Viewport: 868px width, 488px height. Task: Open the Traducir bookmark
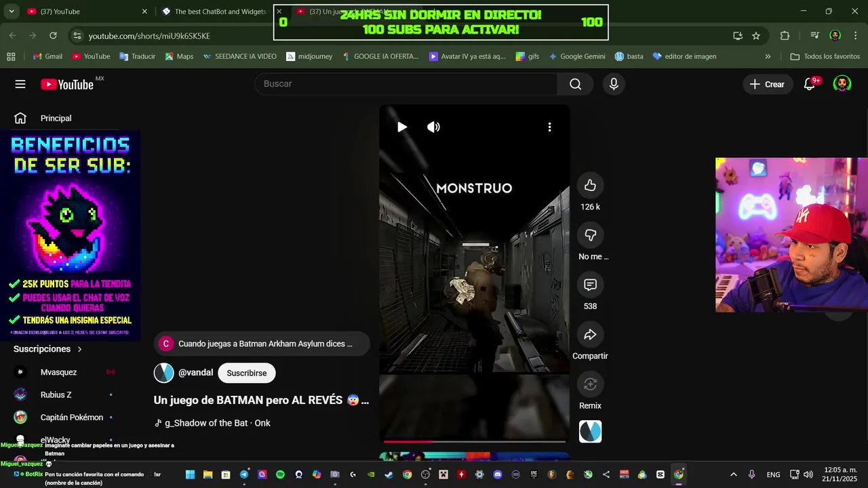[x=138, y=56]
